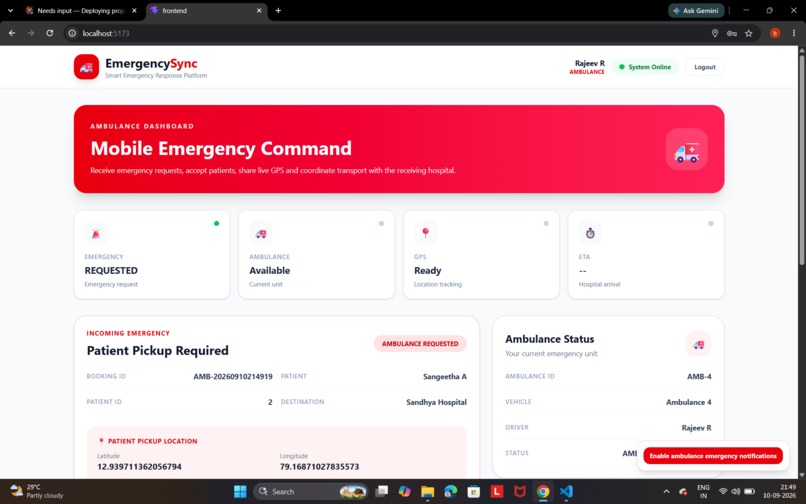Click the Mobile Emergency Command heading
This screenshot has height=504, width=806.
[221, 148]
